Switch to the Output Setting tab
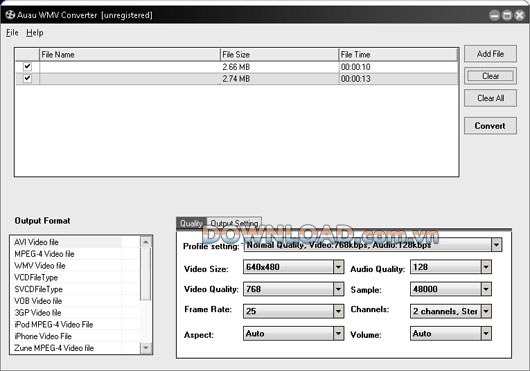 tap(234, 223)
